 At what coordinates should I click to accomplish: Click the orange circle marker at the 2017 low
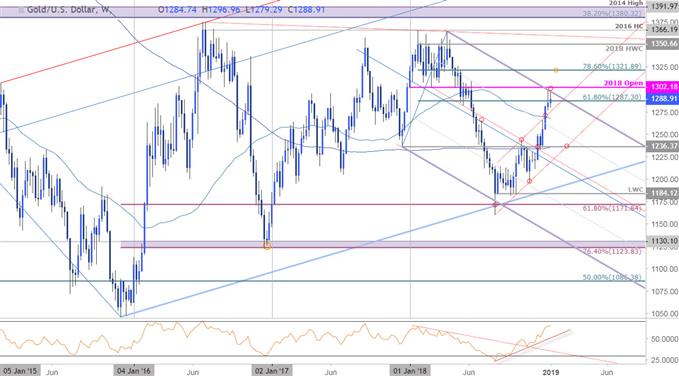coord(267,246)
